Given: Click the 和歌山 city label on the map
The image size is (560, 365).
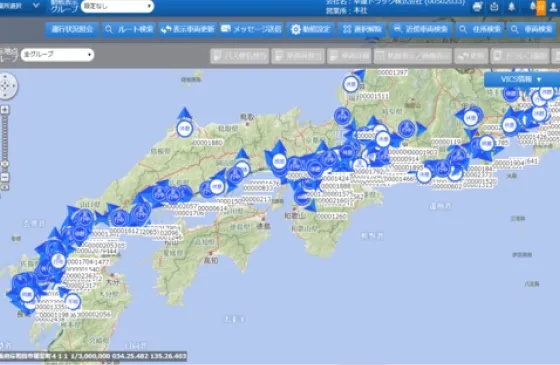Looking at the screenshot, I should pyautogui.click(x=295, y=216).
